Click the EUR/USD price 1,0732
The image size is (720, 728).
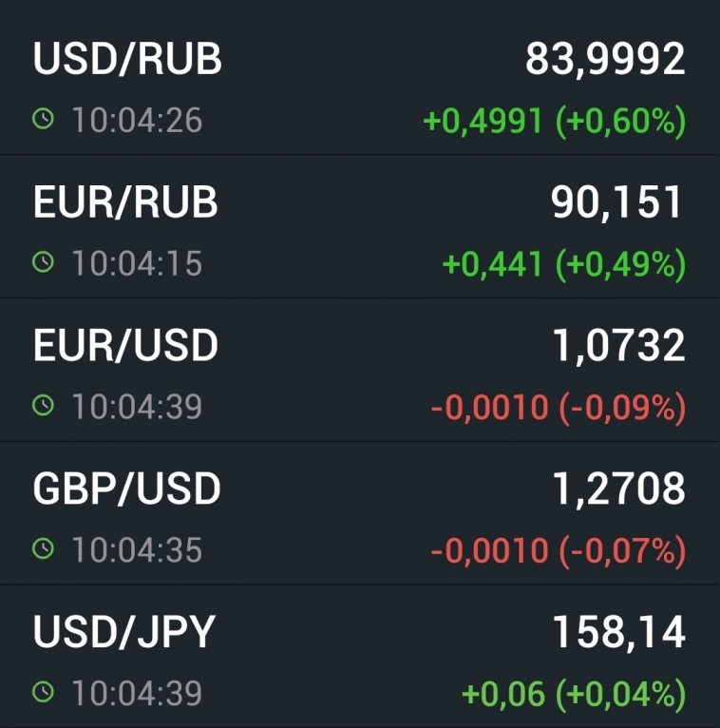pos(618,346)
